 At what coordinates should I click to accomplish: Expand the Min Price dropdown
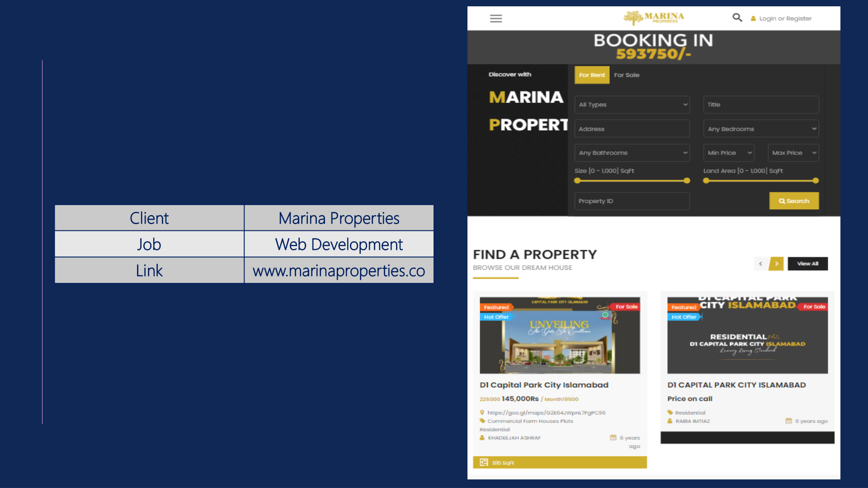pos(728,153)
